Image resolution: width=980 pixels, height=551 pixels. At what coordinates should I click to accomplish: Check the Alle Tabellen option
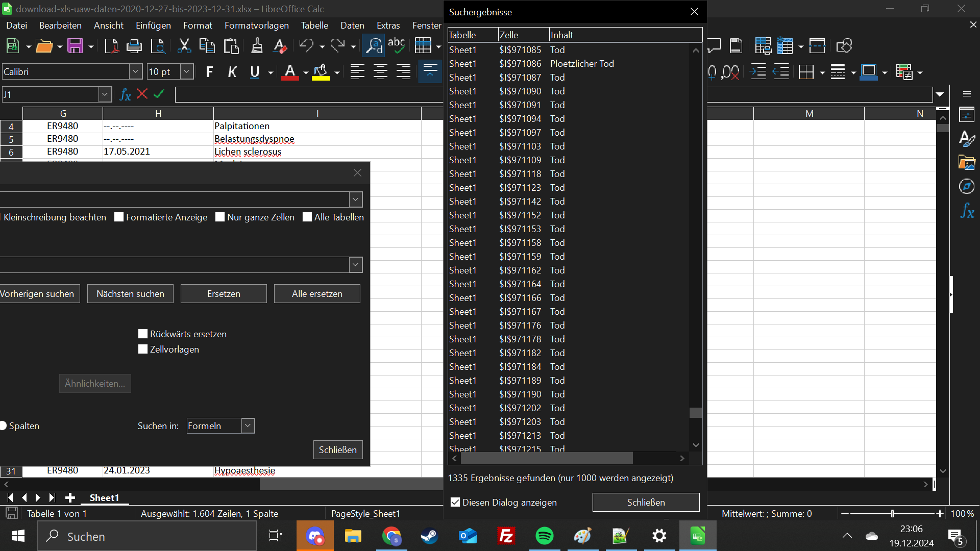coord(308,217)
